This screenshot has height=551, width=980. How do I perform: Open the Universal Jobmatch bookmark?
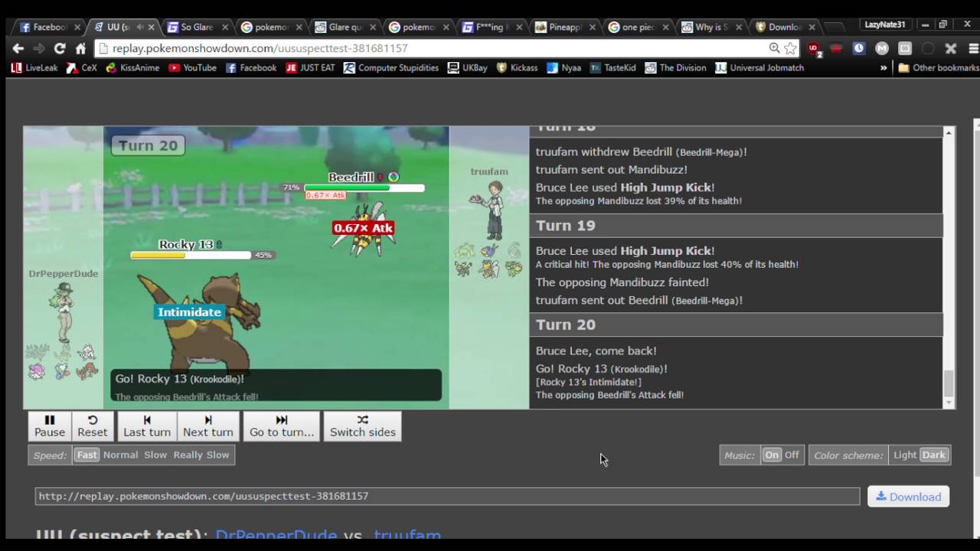tap(759, 68)
